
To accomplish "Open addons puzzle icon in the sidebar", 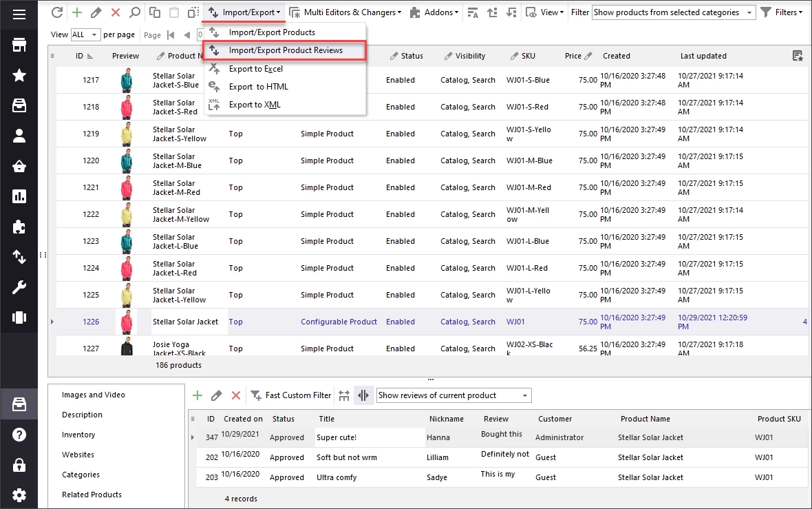I will (x=19, y=227).
